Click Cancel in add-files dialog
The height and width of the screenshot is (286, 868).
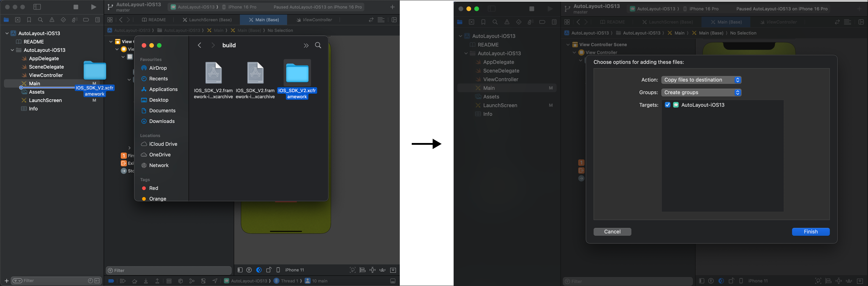coord(612,232)
